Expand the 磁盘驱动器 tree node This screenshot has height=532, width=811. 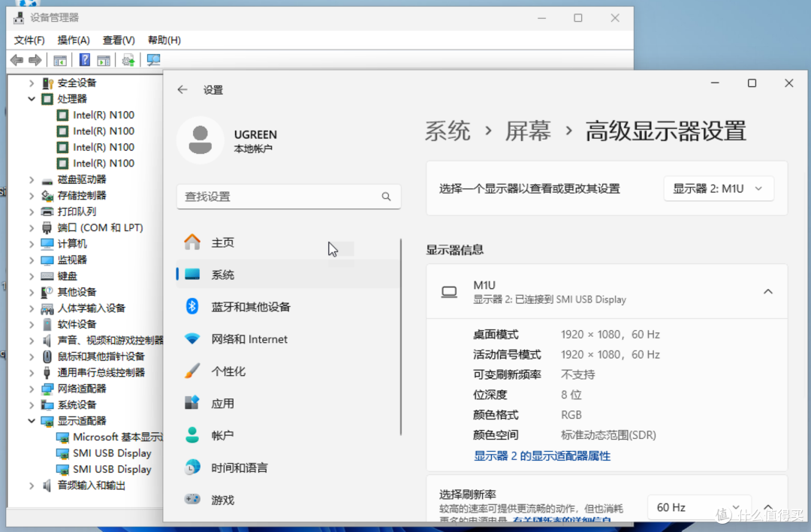(32, 179)
